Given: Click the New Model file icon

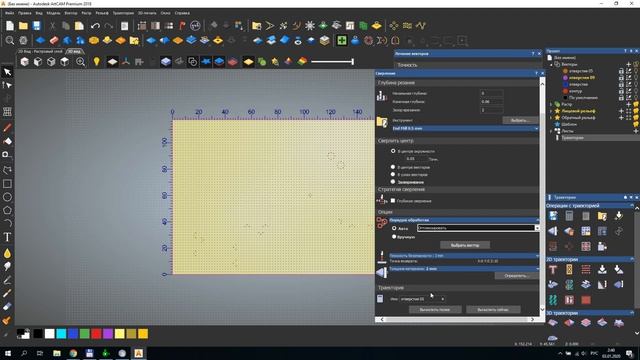Looking at the screenshot, I should (x=10, y=26).
